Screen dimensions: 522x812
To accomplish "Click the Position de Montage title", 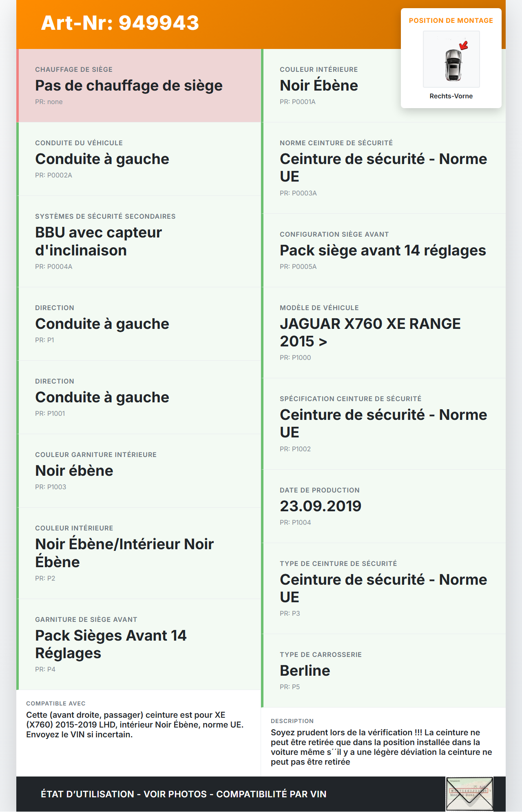I will pos(451,21).
